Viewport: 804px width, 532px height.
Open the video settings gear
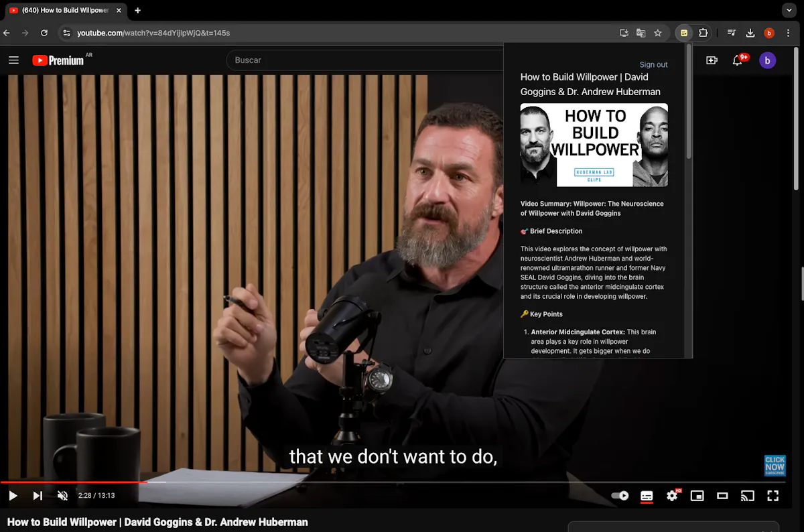coord(672,496)
